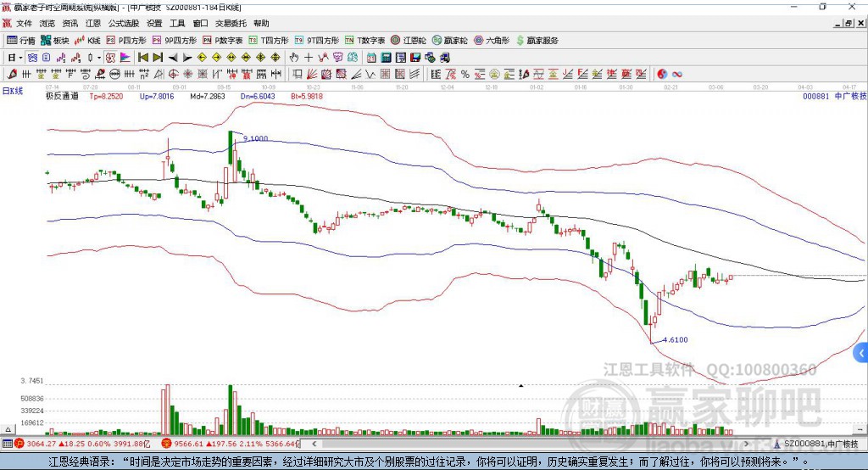This screenshot has width=868, height=470.
Task: Click the yellow diamond four-way arrows icon
Action: (261, 58)
